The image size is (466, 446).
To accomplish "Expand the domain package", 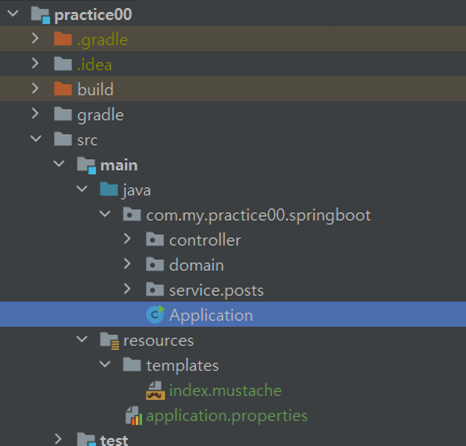I will tap(127, 264).
